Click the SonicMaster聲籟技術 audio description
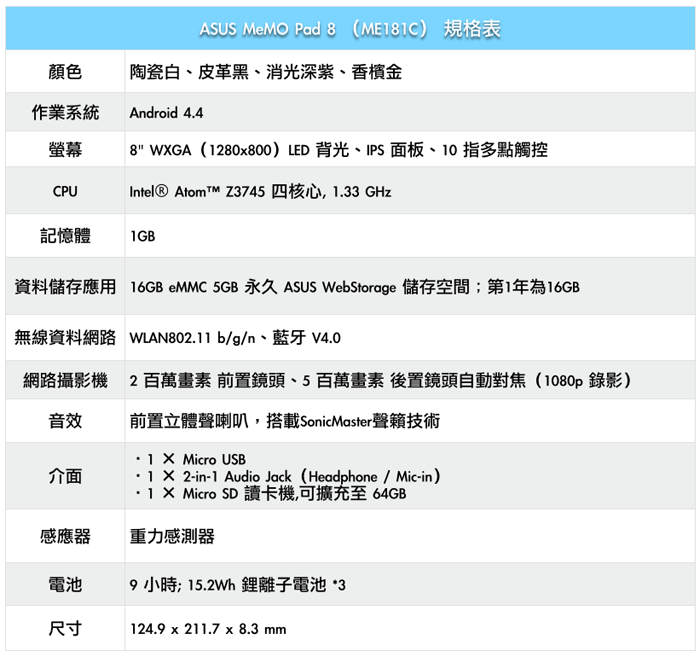The height and width of the screenshot is (657, 700). 284,421
